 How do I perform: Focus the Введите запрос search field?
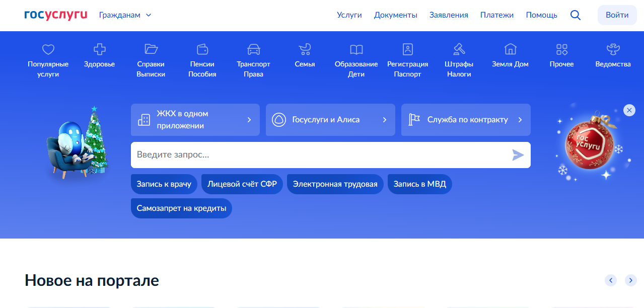pyautogui.click(x=317, y=155)
